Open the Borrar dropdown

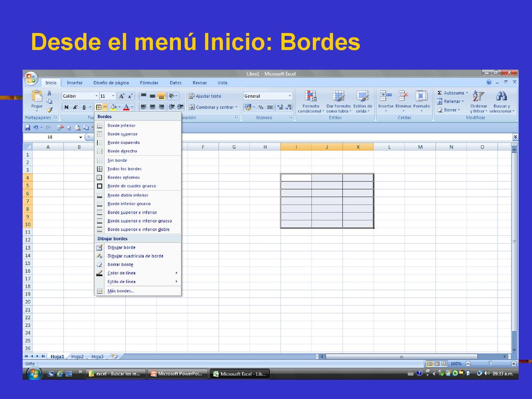click(448, 110)
